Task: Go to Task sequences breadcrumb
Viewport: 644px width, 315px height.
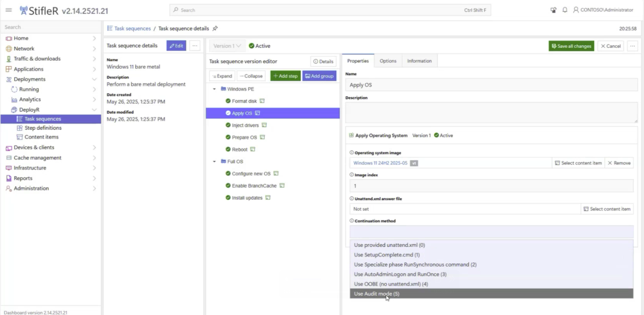Action: pyautogui.click(x=132, y=28)
